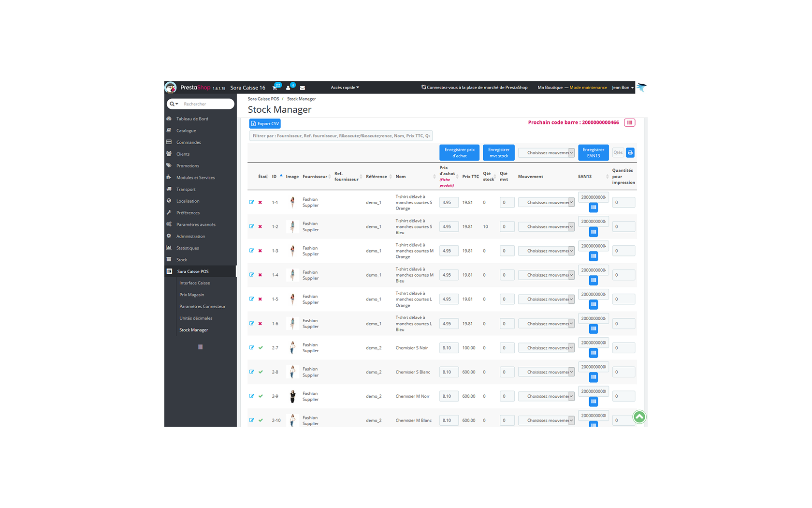812x508 pixels.
Task: Open the movement dropdown for row 2-8
Action: [x=546, y=372]
